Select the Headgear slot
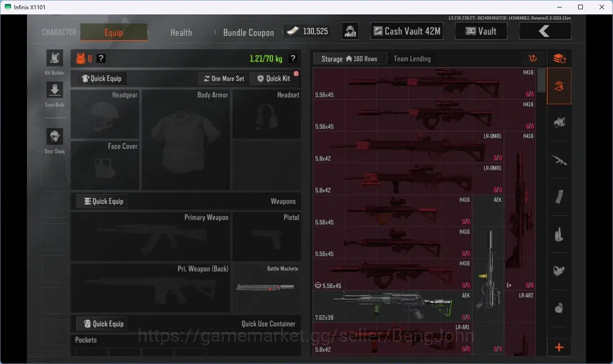The height and width of the screenshot is (364, 613). [105, 114]
